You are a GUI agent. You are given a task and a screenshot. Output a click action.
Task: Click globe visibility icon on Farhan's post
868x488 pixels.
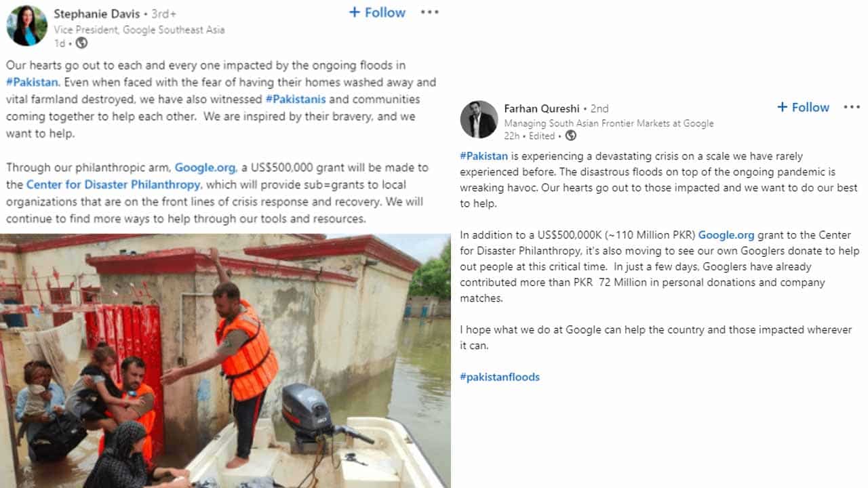pos(570,136)
